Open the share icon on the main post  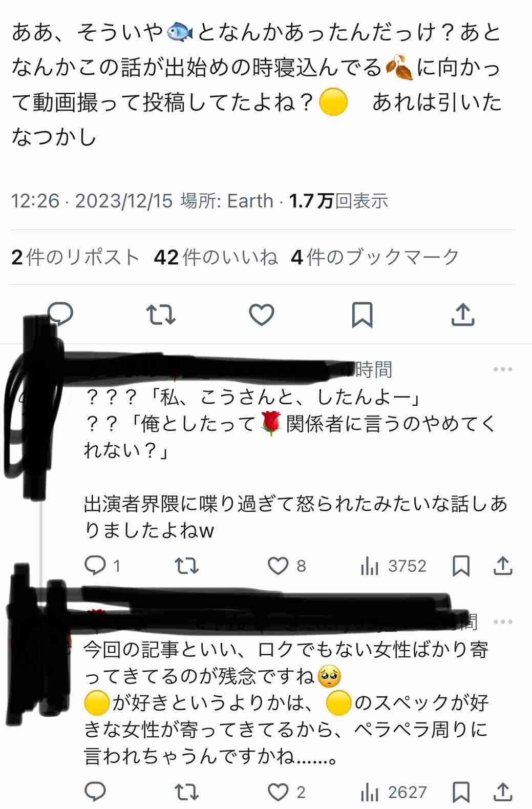463,314
